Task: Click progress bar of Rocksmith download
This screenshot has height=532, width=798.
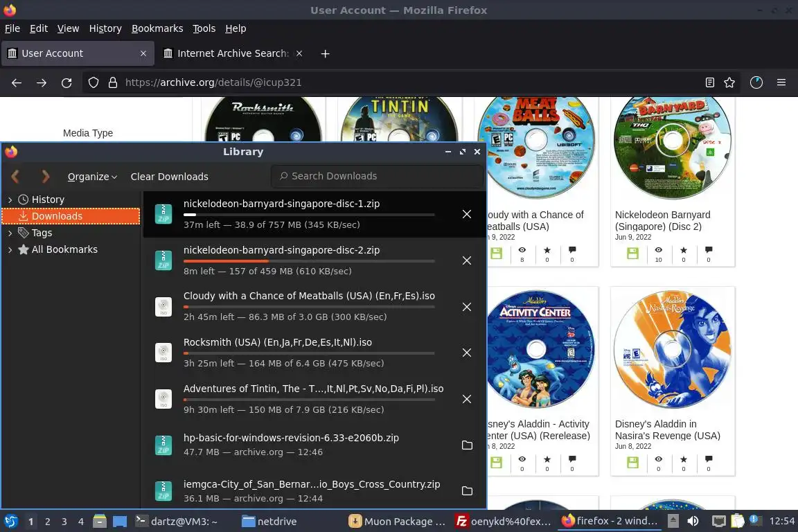Action: coord(309,353)
